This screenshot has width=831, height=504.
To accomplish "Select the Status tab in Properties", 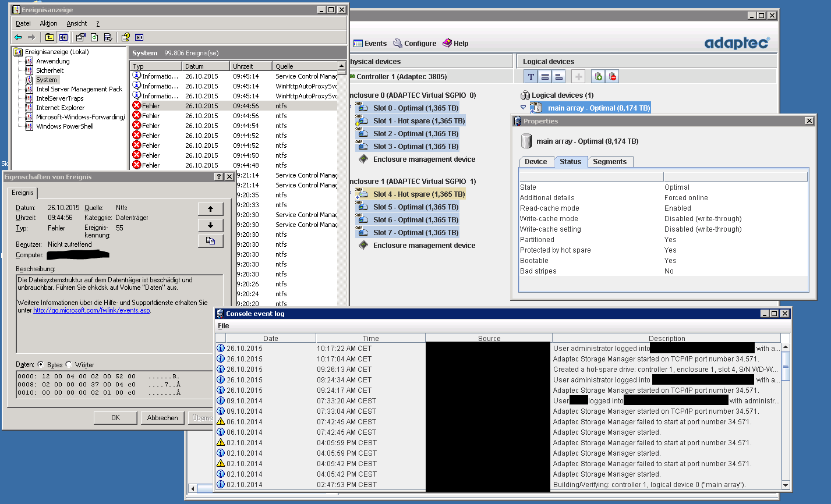I will [571, 162].
